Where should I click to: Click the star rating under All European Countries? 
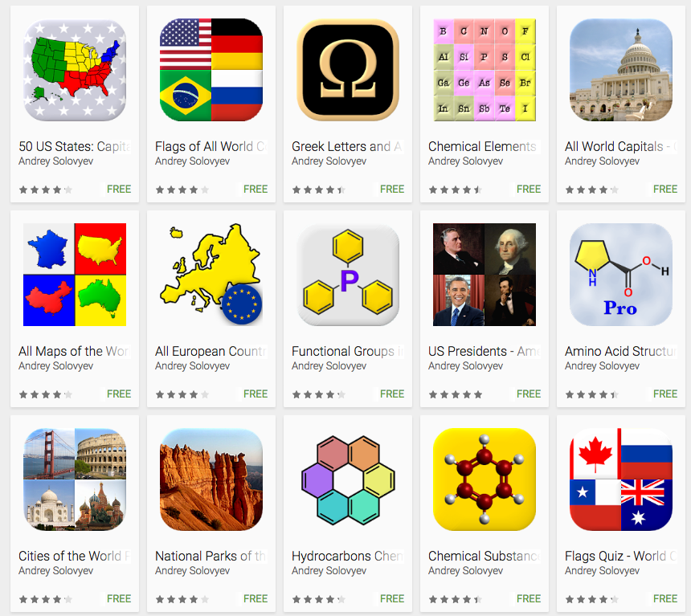[x=182, y=394]
